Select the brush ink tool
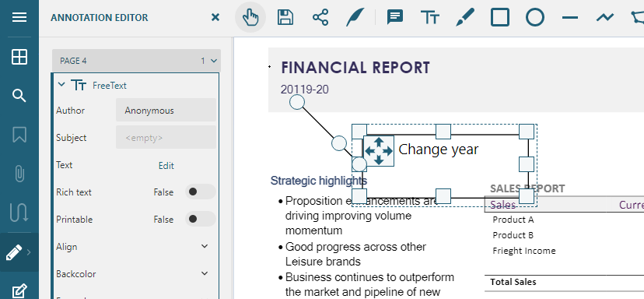Image resolution: width=644 pixels, height=299 pixels. tap(465, 18)
